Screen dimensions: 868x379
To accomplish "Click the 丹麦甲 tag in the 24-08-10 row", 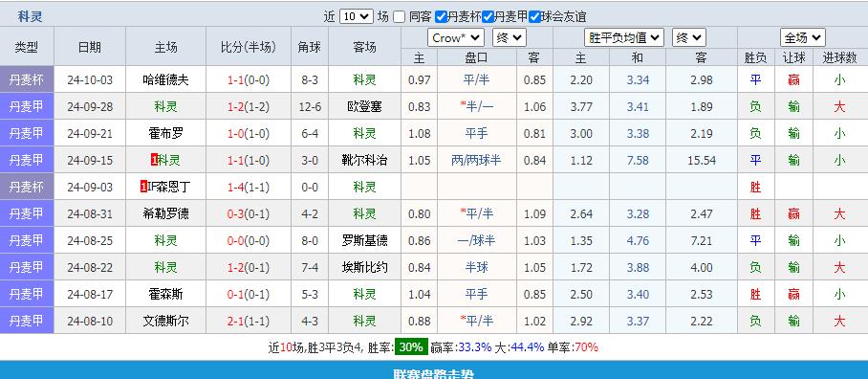I will [27, 321].
